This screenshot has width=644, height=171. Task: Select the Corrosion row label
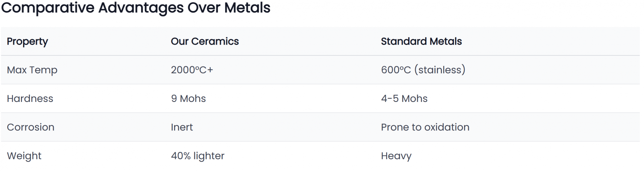pos(31,127)
